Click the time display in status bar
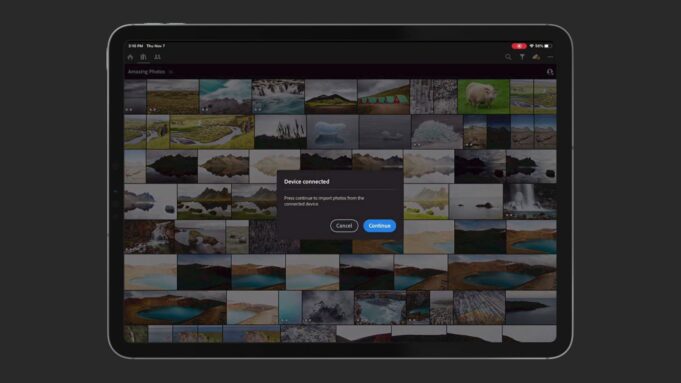This screenshot has width=681, height=383. (x=136, y=46)
